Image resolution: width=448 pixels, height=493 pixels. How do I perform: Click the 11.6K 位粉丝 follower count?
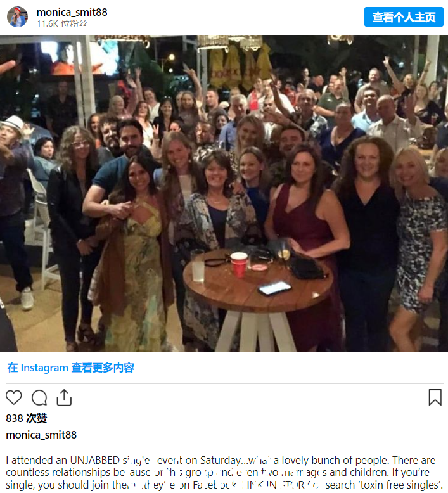[62, 23]
